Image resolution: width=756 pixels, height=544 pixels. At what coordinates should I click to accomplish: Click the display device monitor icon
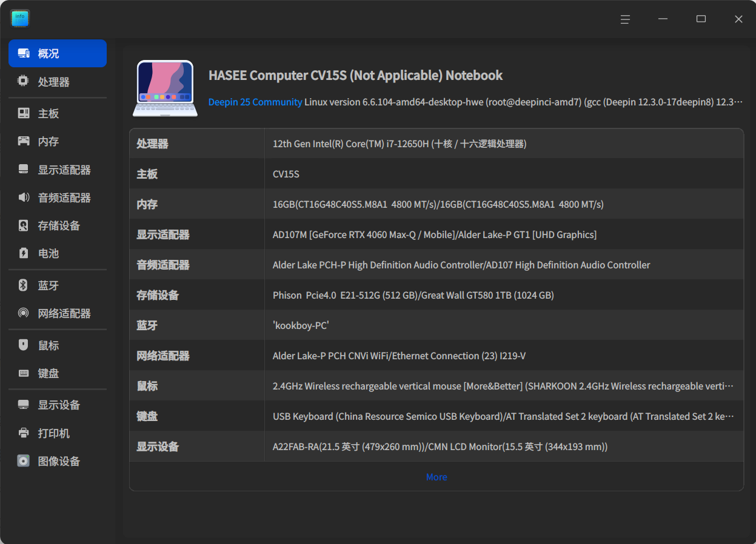(24, 405)
